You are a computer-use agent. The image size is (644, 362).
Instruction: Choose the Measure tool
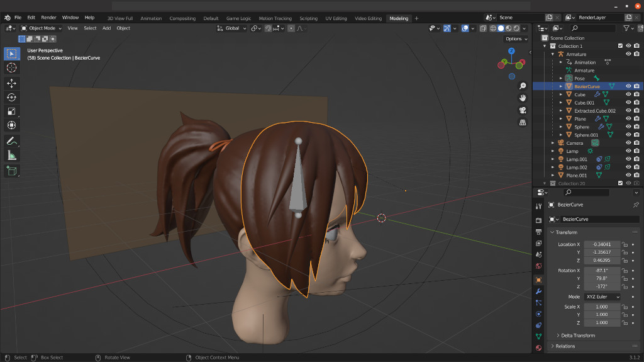click(x=11, y=155)
